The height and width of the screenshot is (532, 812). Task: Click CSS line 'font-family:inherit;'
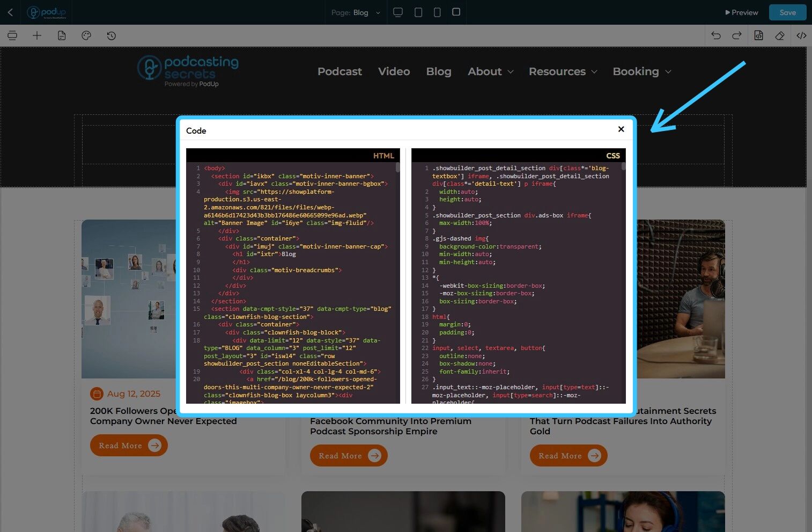(474, 371)
